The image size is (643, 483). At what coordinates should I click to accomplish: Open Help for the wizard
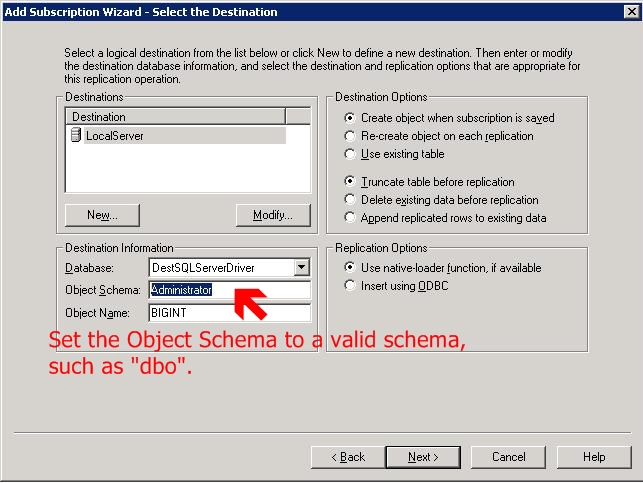594,457
